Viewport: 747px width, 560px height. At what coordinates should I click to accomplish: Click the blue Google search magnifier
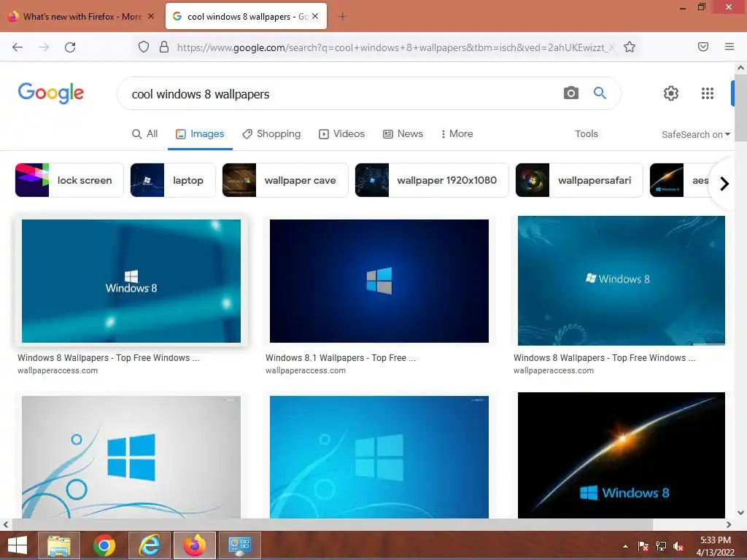pos(600,93)
